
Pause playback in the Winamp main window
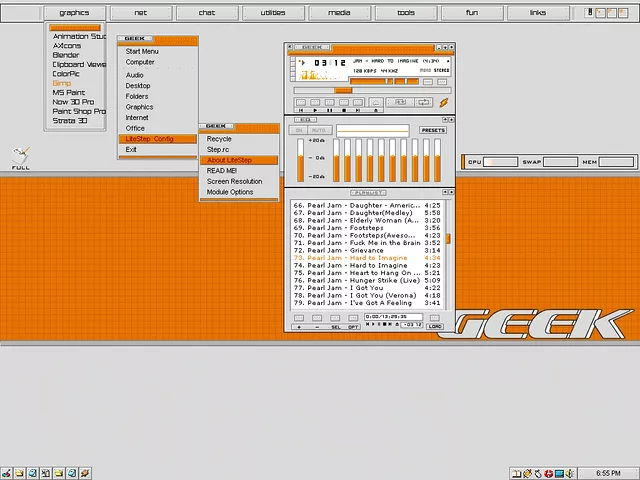click(329, 102)
